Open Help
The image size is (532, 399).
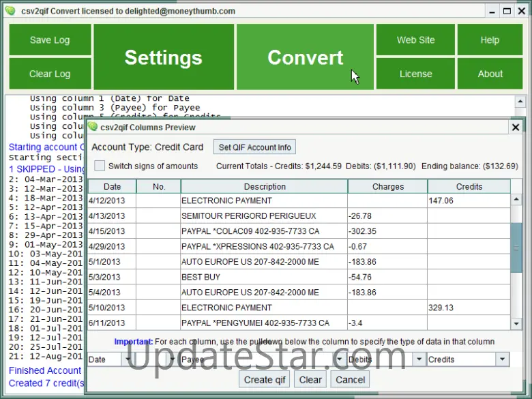tap(490, 40)
